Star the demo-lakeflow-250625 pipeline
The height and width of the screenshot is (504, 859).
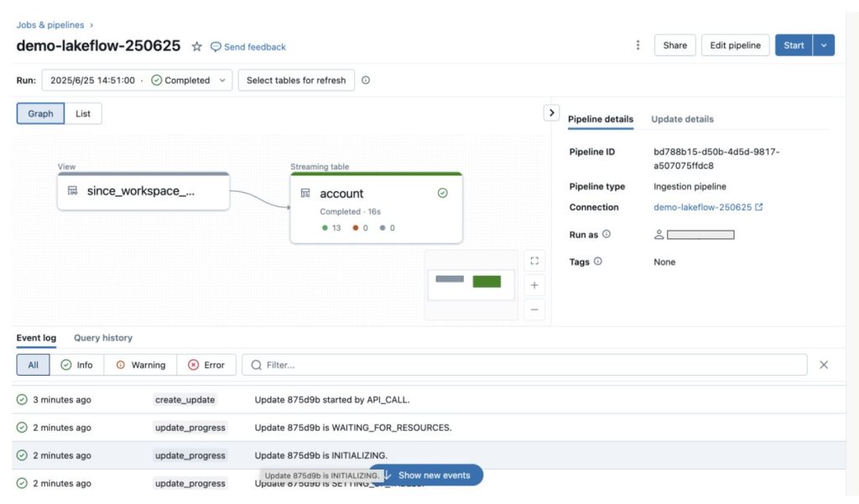click(x=196, y=46)
